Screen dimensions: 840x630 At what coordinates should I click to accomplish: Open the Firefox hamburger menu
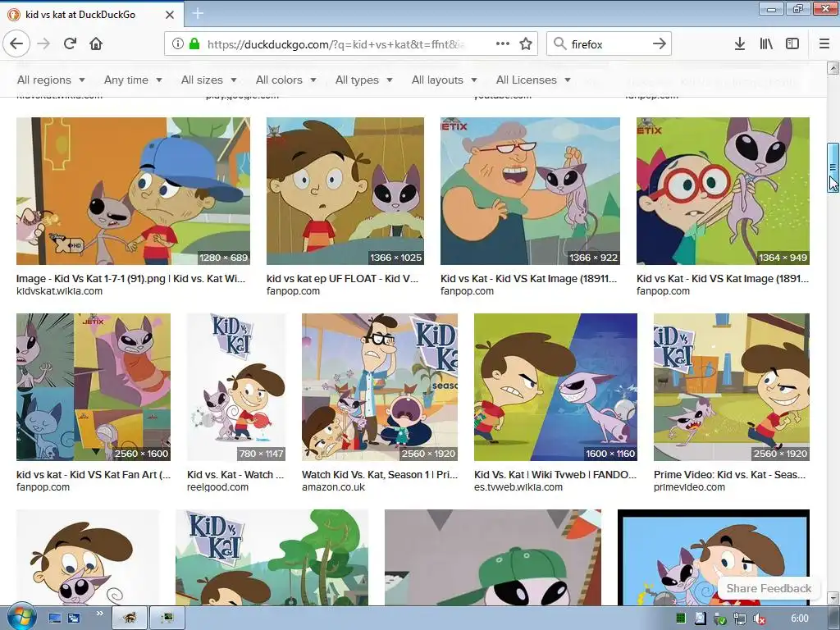tap(824, 43)
